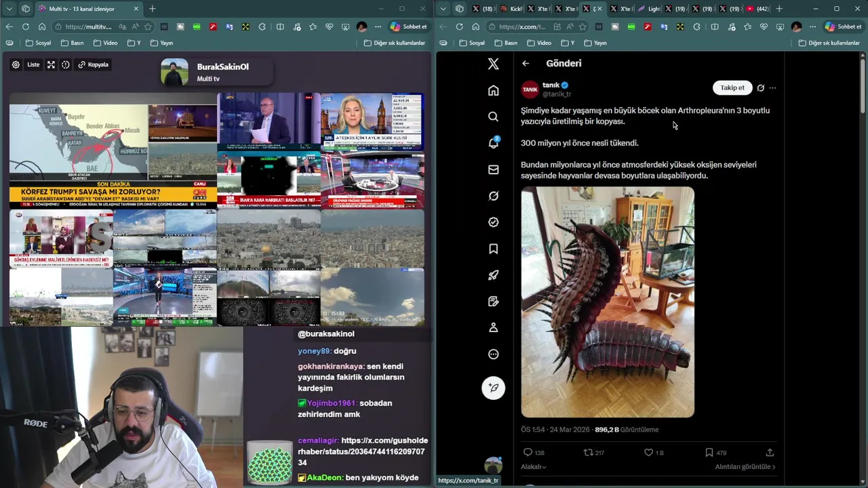Viewport: 868px width, 488px height.
Task: Open Sosyal bookmarks folder in the left browser window
Action: click(38, 43)
